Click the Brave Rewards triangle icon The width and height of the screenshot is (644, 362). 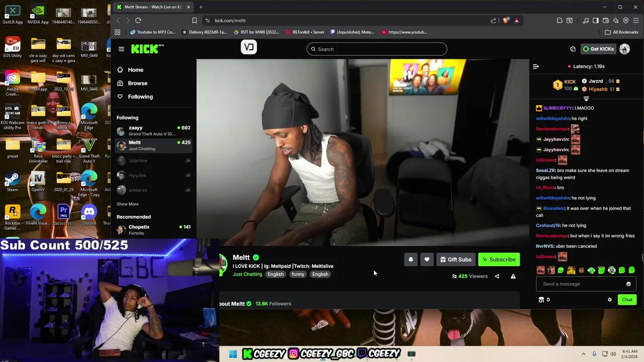point(517,21)
